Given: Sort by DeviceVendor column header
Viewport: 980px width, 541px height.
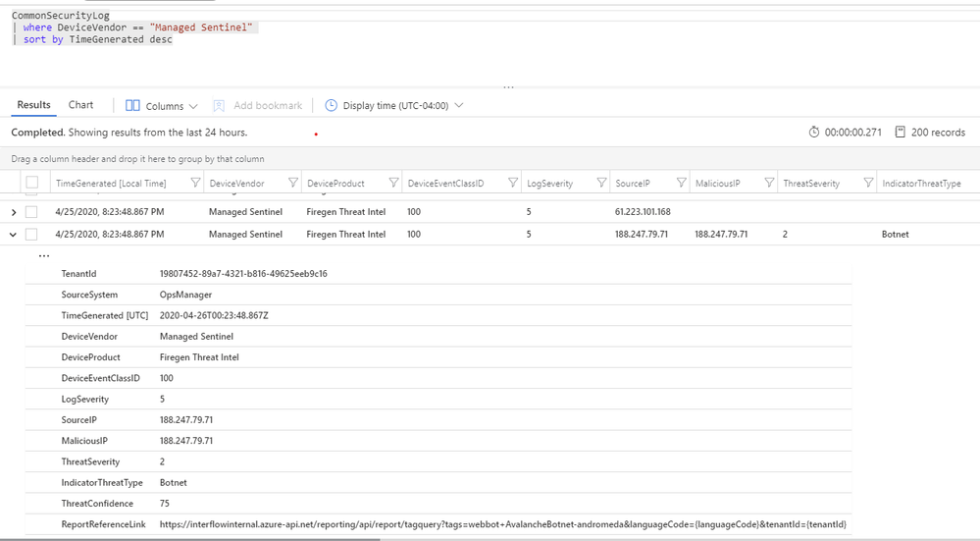Looking at the screenshot, I should point(236,184).
